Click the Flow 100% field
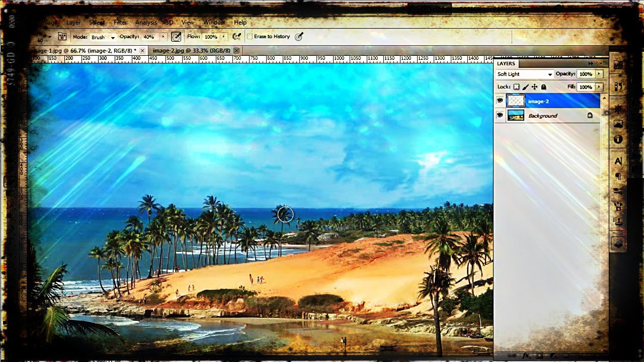644x362 pixels. point(211,37)
